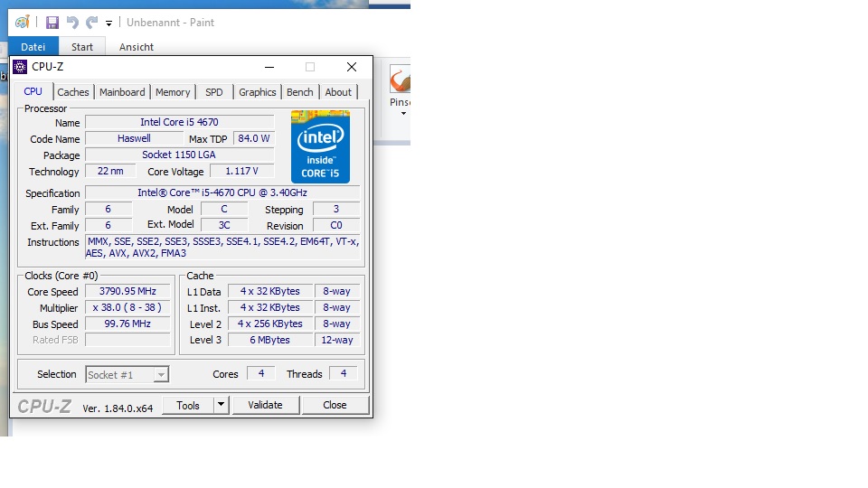Close CPU-Z with the title bar X
Screen dimensions: 868x488
(x=352, y=67)
